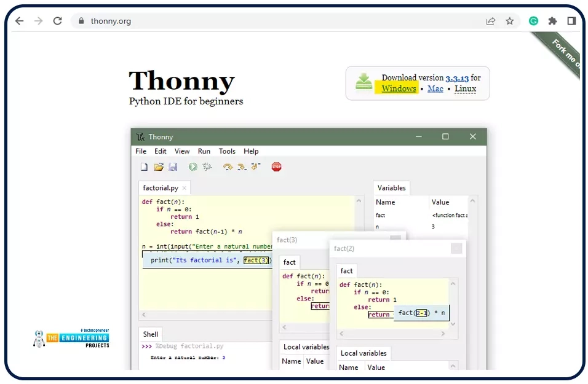This screenshot has width=588, height=384.
Task: Open the Edit menu in Thonny
Action: click(160, 151)
